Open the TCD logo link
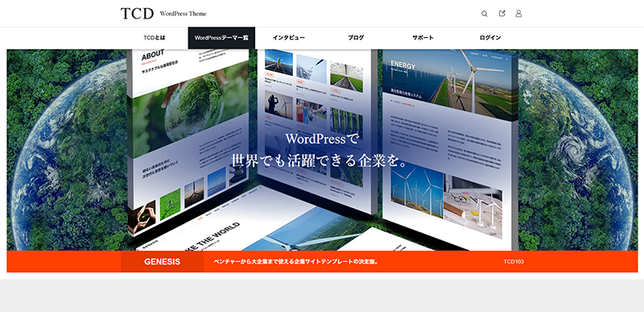This screenshot has height=312, width=644. pyautogui.click(x=137, y=14)
